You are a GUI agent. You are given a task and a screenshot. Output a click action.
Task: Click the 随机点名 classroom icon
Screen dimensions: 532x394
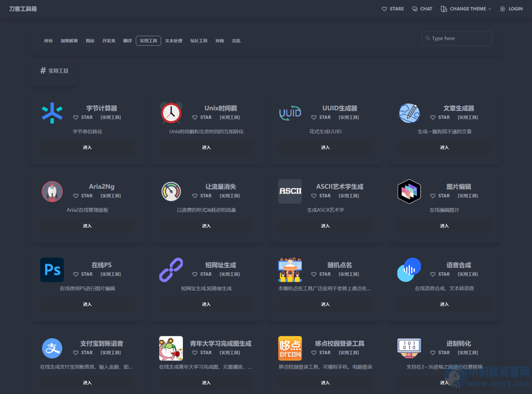click(x=290, y=270)
